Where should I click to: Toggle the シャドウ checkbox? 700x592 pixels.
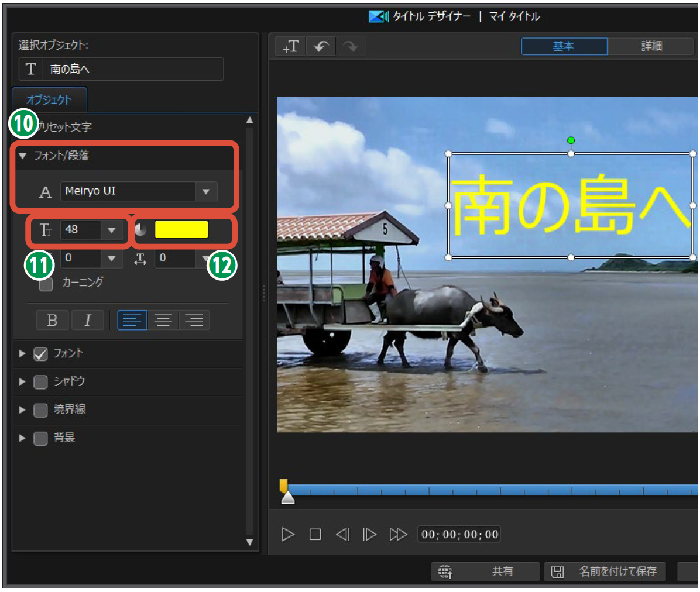(x=40, y=382)
